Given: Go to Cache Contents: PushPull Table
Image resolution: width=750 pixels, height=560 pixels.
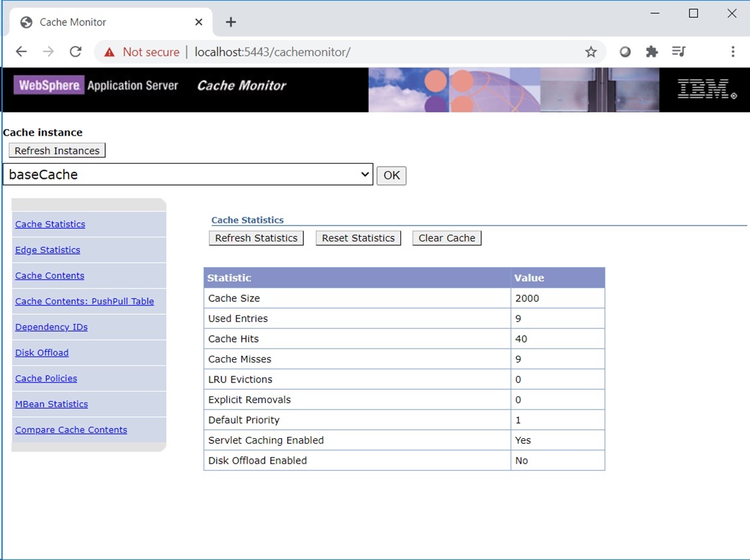Looking at the screenshot, I should click(84, 301).
